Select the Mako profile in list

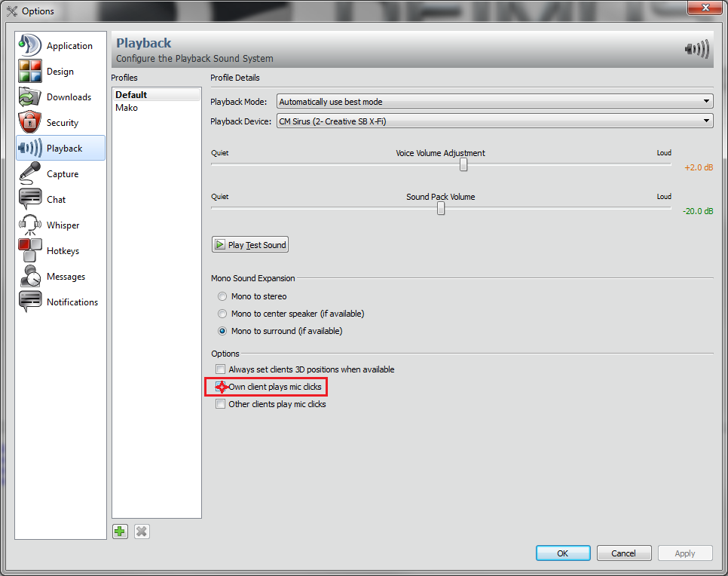[x=127, y=108]
